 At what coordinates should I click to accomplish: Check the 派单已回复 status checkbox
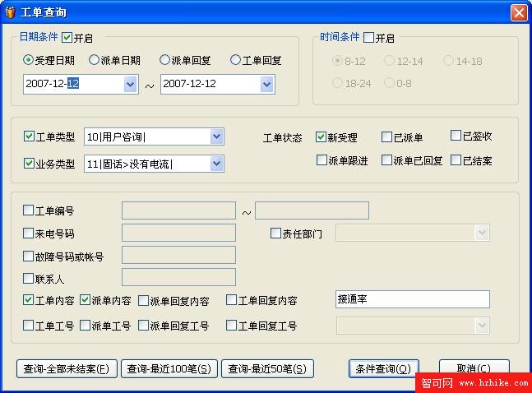(x=386, y=160)
